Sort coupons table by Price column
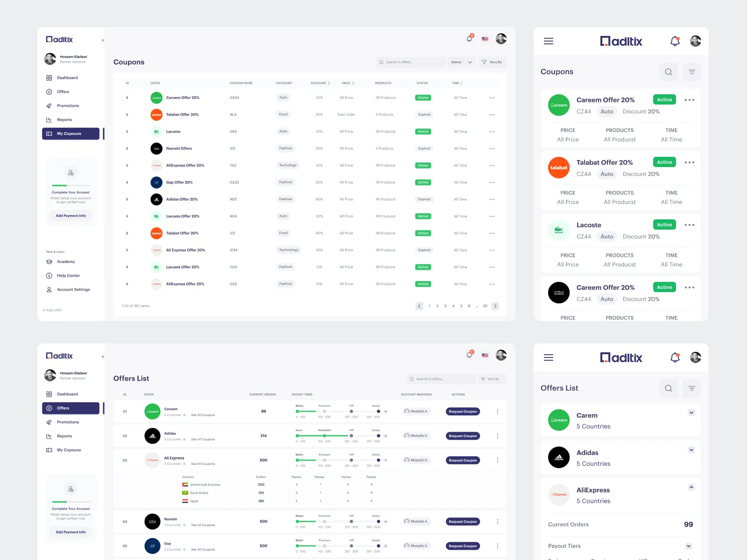This screenshot has height=560, width=747. click(348, 83)
